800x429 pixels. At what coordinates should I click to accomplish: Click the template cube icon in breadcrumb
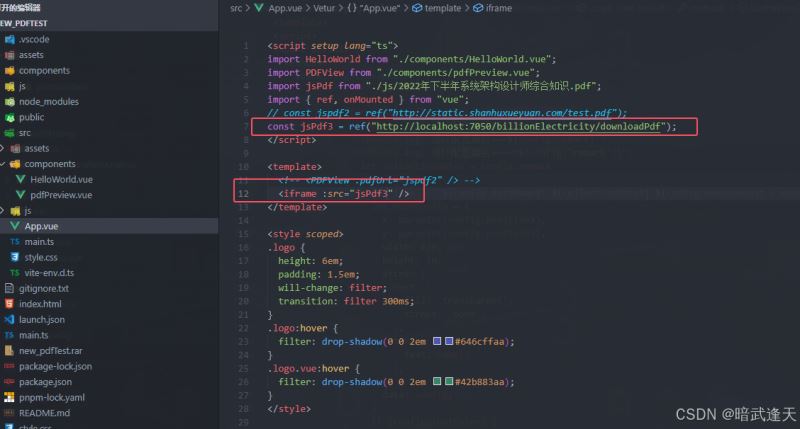(417, 8)
